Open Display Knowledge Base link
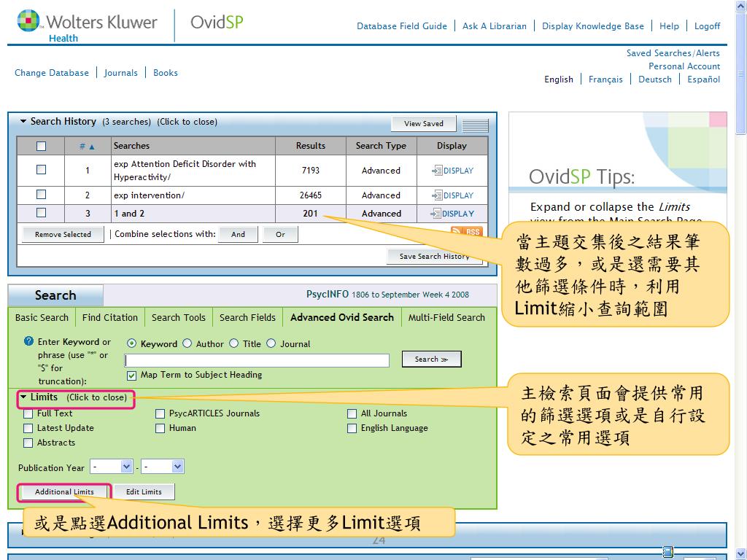747x560 pixels. (x=592, y=26)
